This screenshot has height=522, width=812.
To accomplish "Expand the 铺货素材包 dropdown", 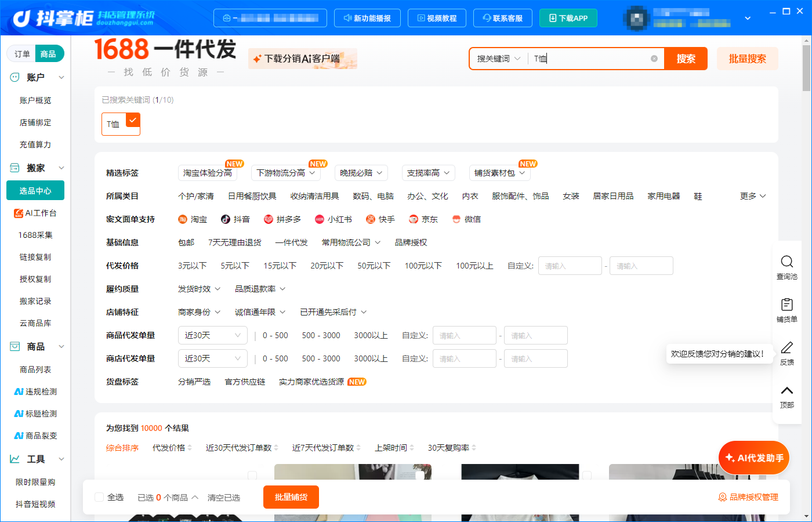I will point(499,173).
